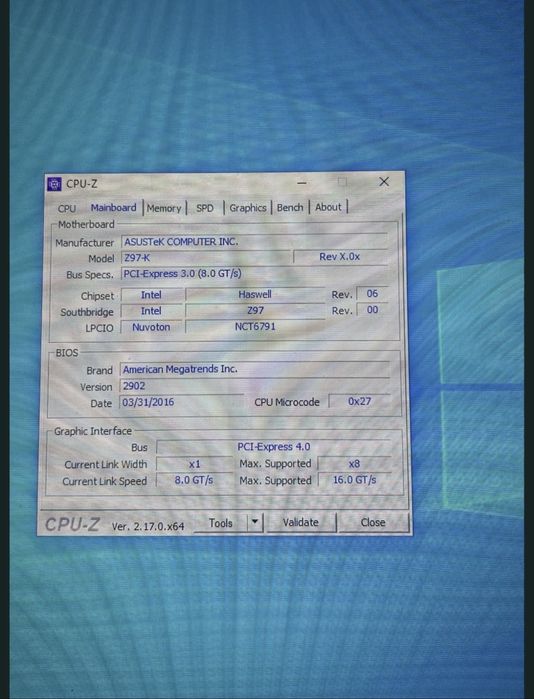Close CPU-Z with the X button
The width and height of the screenshot is (534, 699).
384,181
